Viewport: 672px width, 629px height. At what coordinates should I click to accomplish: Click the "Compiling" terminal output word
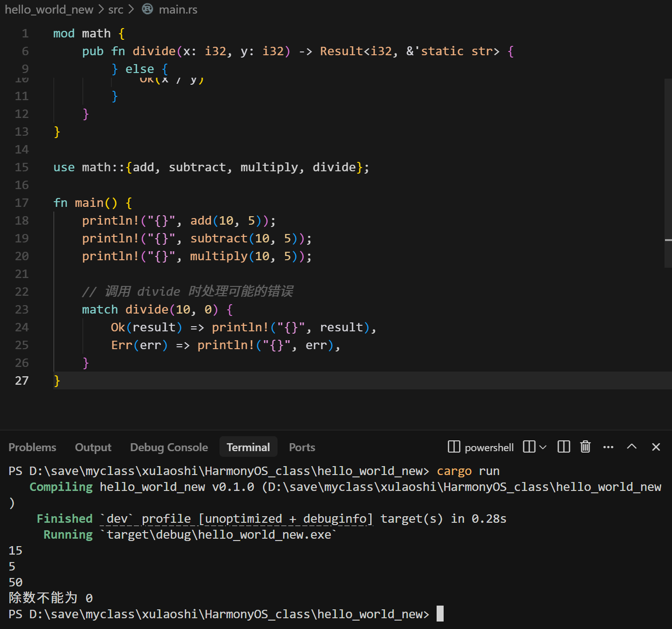pos(61,487)
